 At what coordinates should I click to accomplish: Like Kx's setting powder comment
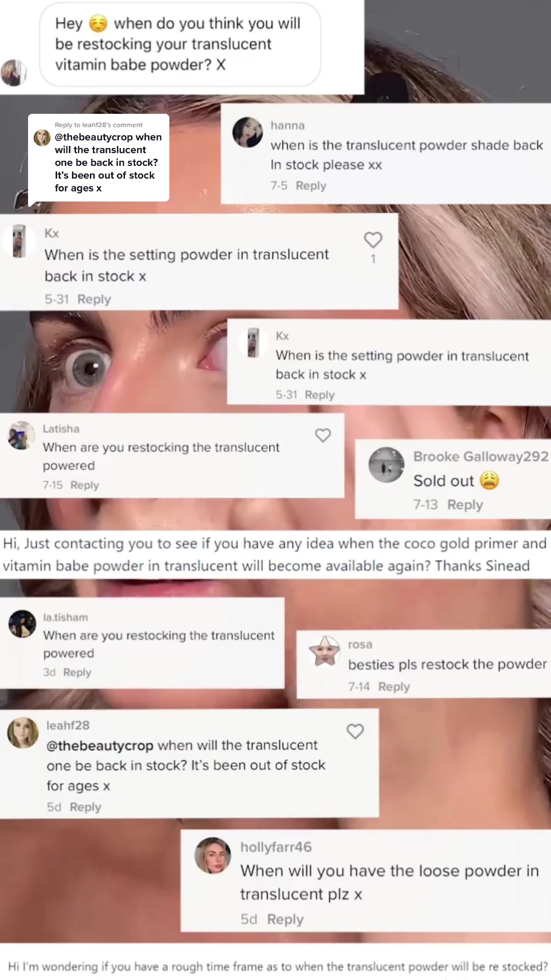[x=373, y=239]
